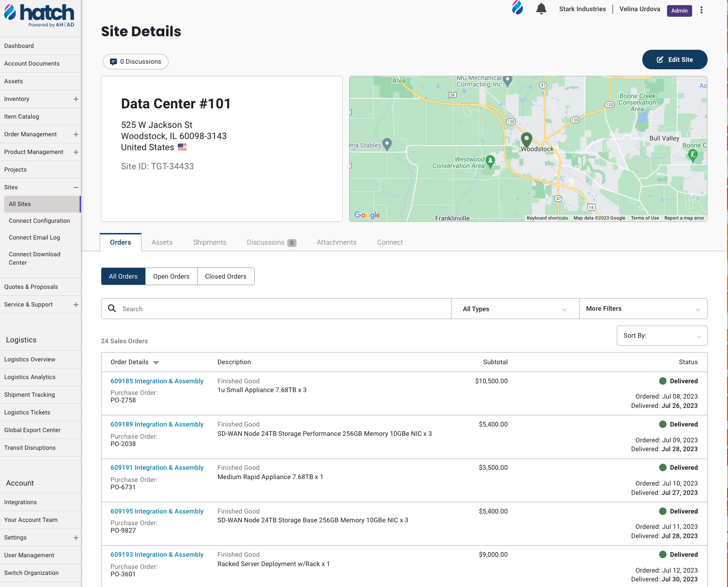
Task: Click the Hatch droplet icon in header
Action: coord(517,7)
